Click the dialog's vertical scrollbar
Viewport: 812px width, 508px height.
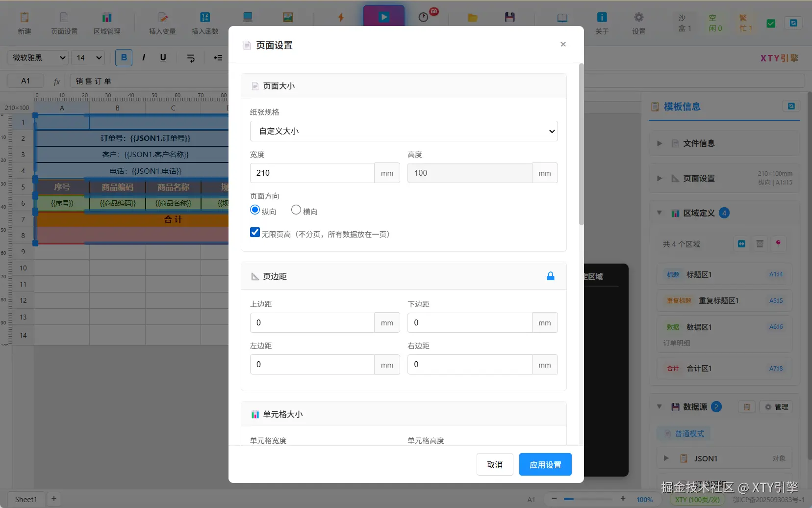coord(582,144)
